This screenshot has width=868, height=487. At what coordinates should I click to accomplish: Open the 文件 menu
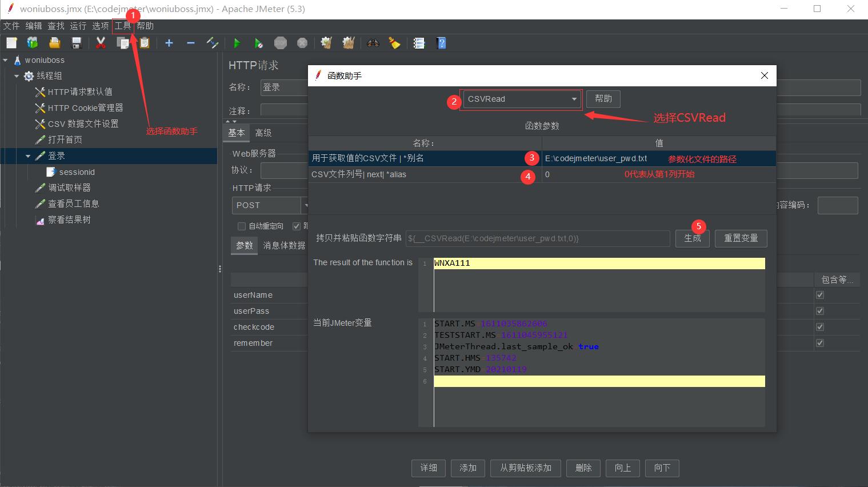point(11,26)
